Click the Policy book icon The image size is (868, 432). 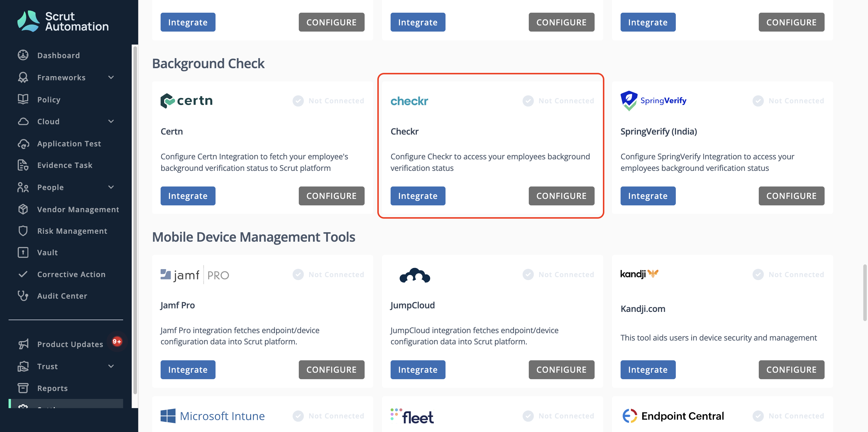pos(23,99)
